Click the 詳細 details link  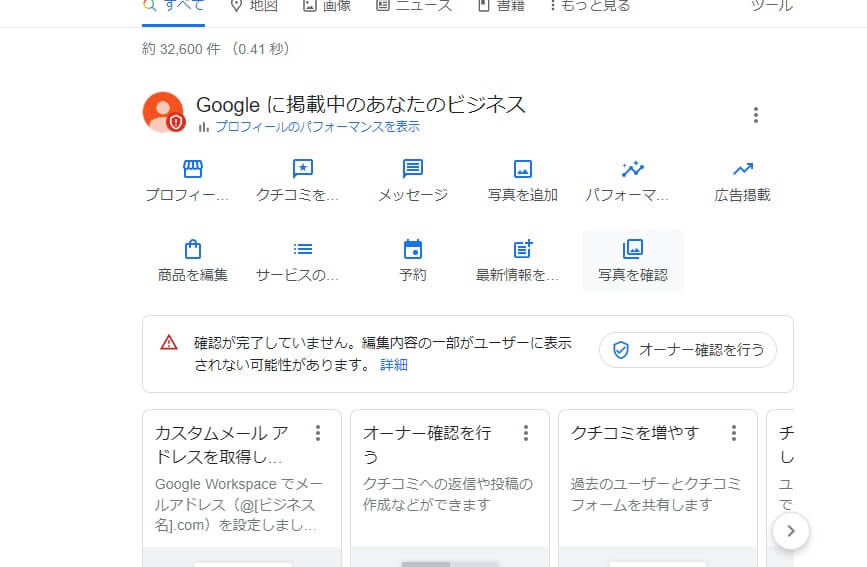[x=394, y=365]
